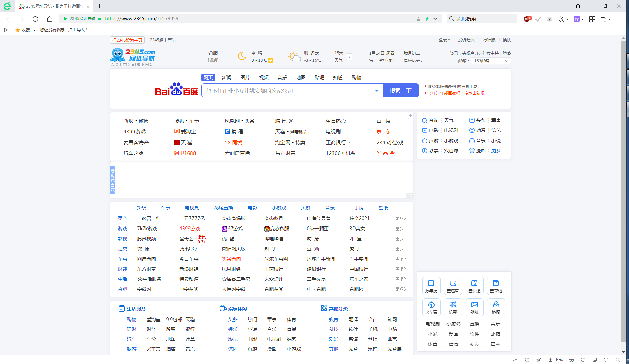
Task: Click the 搜索一下 search button
Action: pyautogui.click(x=401, y=90)
